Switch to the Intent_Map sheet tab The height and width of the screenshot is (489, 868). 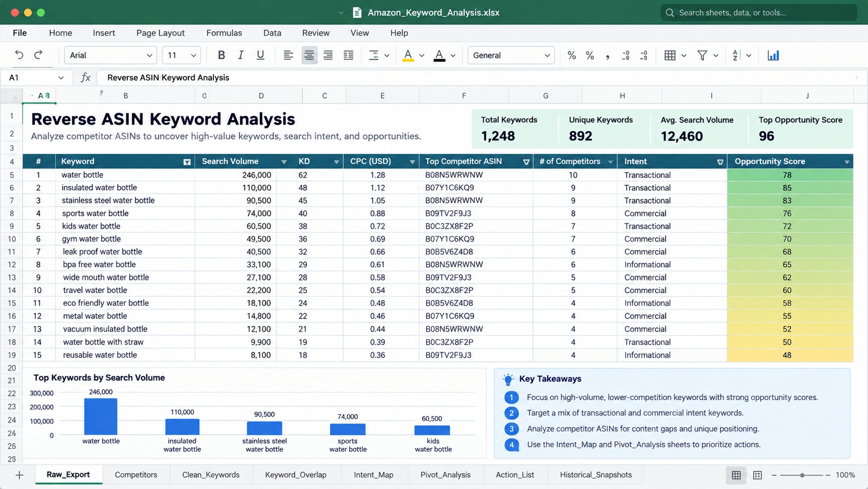tap(374, 475)
